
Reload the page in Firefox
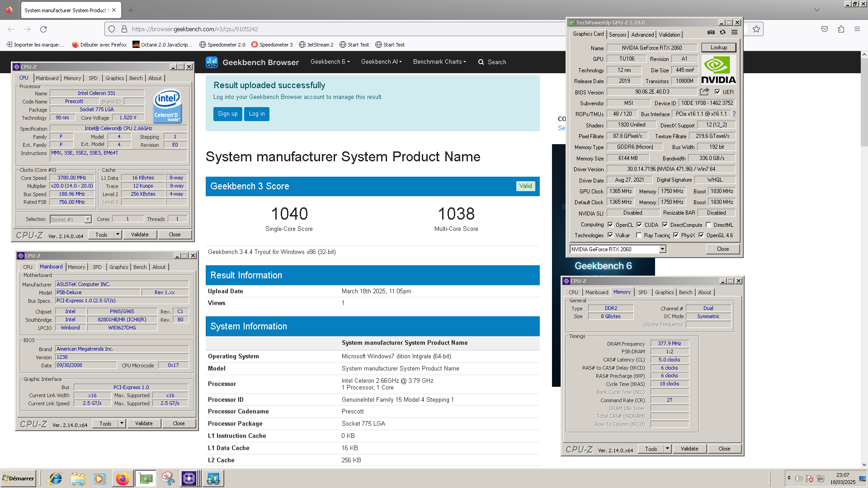click(43, 29)
